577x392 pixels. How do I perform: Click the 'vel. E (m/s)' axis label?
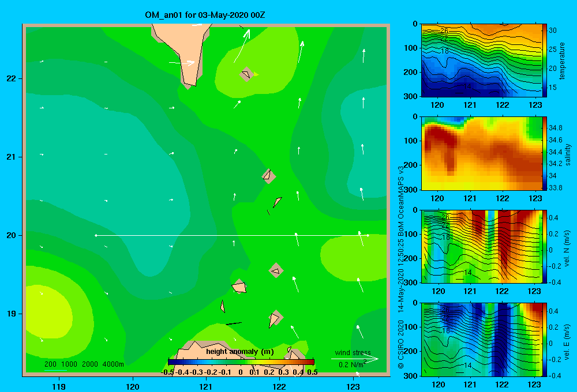567,341
